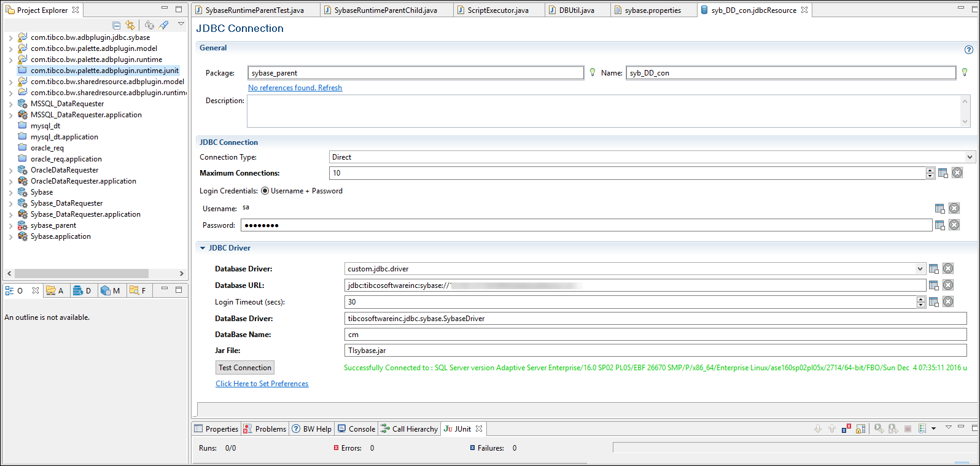980x466 pixels.
Task: Click the Test Connection button
Action: point(245,368)
